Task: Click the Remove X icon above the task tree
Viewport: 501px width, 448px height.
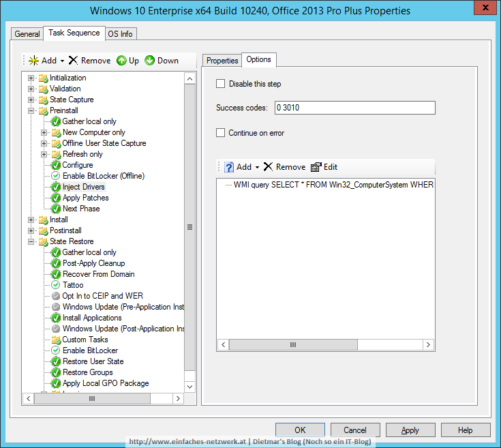Action: click(73, 60)
